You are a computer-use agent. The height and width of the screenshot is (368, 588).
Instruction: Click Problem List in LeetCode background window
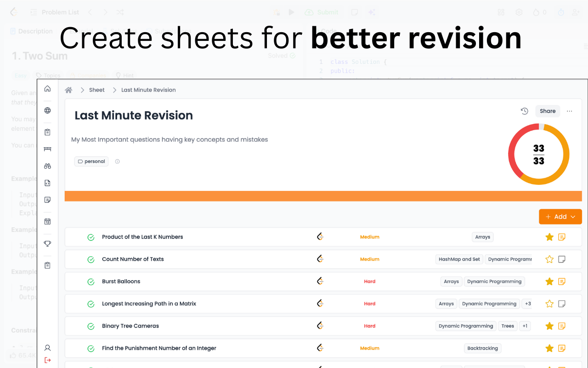coord(60,12)
